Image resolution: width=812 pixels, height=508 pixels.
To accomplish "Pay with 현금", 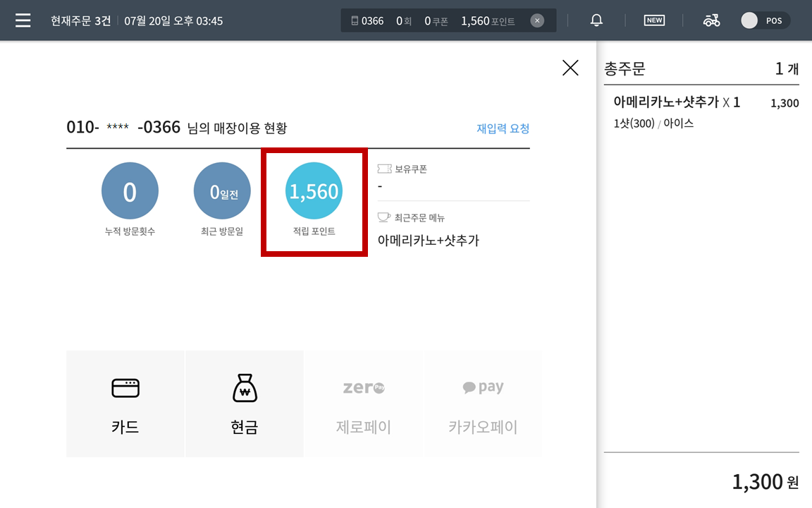I will tap(245, 404).
